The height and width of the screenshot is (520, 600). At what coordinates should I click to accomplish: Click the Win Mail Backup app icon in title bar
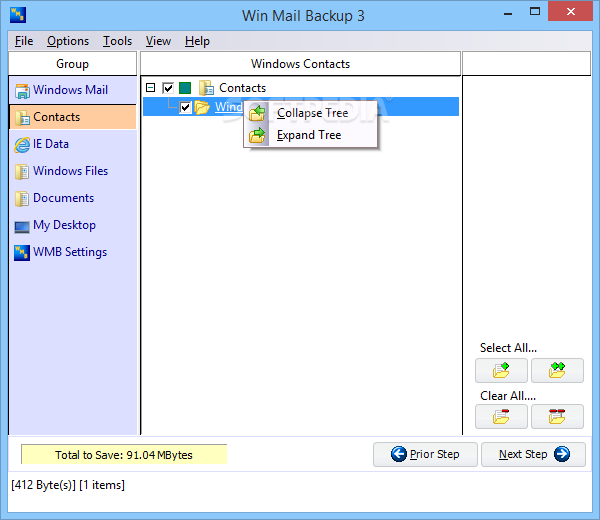point(18,15)
